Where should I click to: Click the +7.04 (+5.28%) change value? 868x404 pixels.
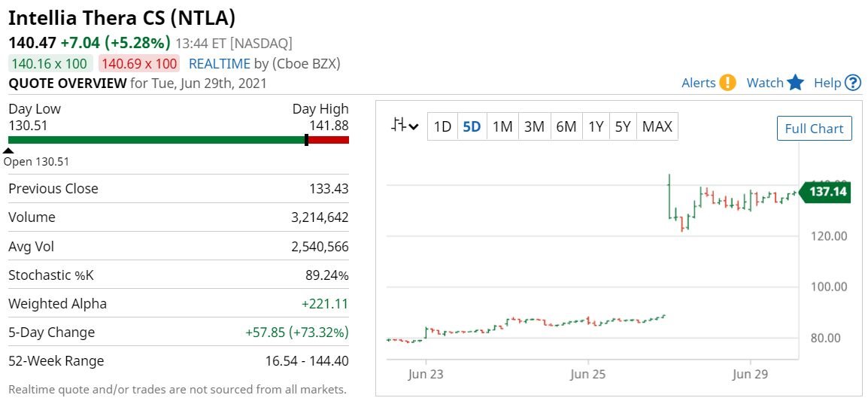tap(116, 43)
